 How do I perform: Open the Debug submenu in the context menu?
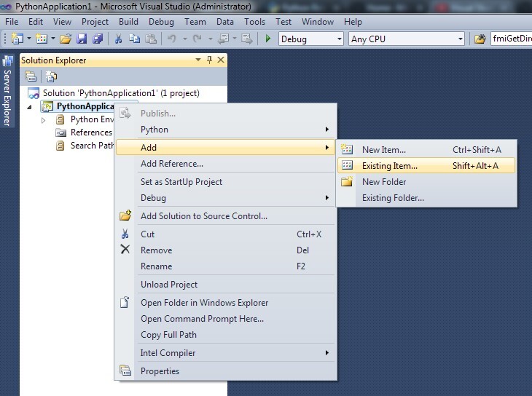pos(226,198)
